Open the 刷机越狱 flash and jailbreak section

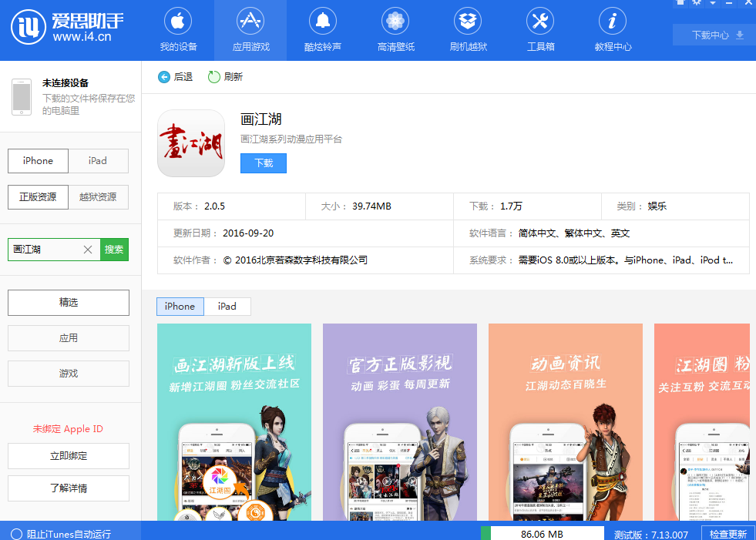coord(468,30)
